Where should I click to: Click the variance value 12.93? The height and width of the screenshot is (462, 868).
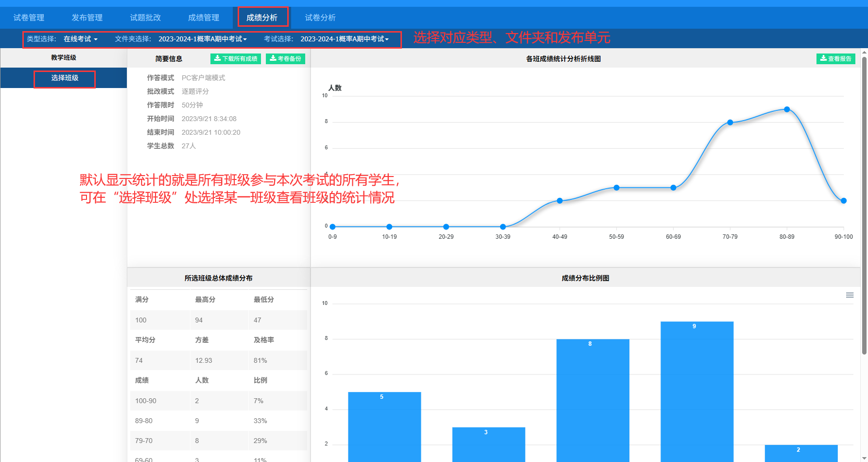[x=204, y=360]
